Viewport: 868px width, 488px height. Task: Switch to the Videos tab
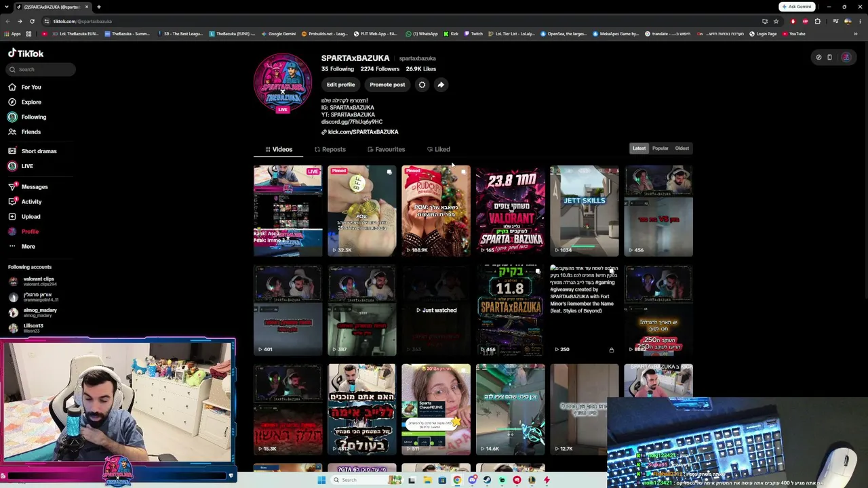point(279,149)
